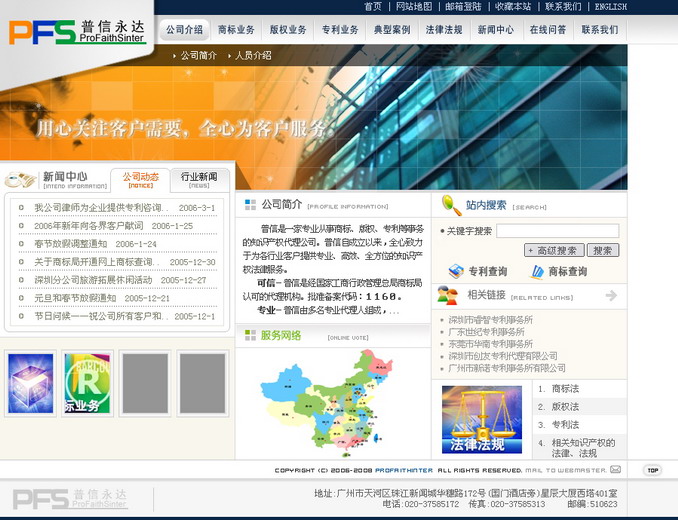This screenshot has width=678, height=520.
Task: Switch to ENGLISH version
Action: 611,6
